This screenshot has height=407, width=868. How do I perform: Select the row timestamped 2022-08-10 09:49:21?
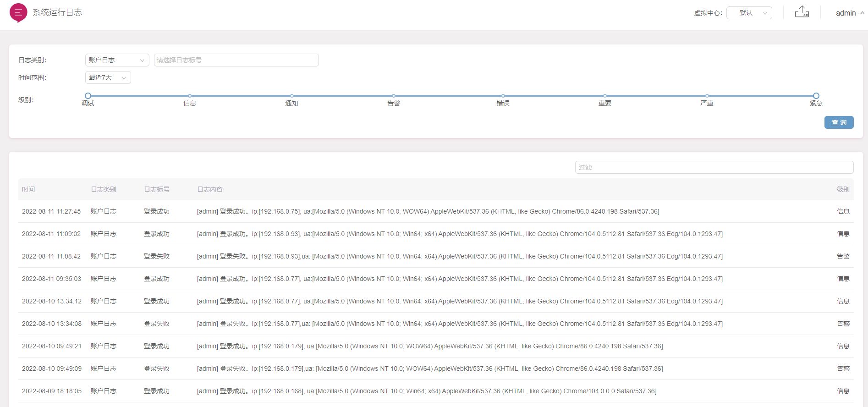pyautogui.click(x=436, y=346)
